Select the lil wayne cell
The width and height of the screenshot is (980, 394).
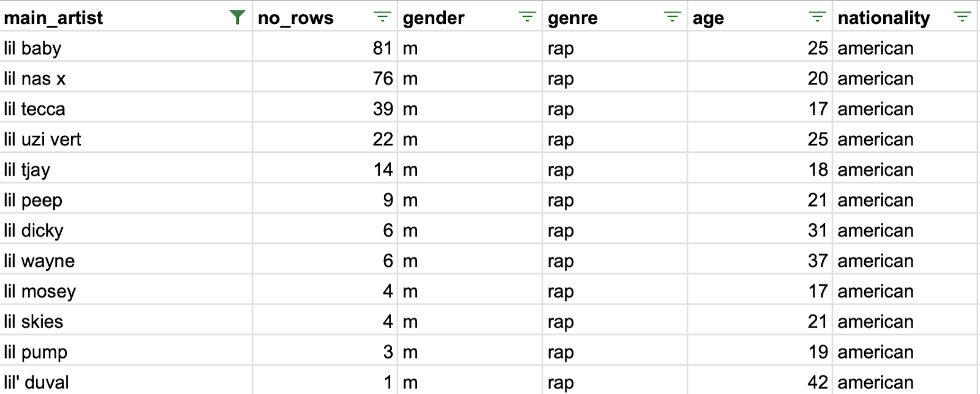(x=126, y=260)
